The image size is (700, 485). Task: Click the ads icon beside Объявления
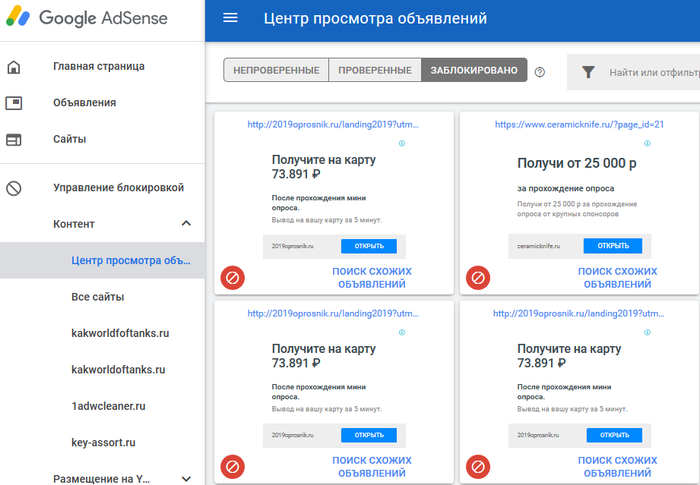(14, 103)
